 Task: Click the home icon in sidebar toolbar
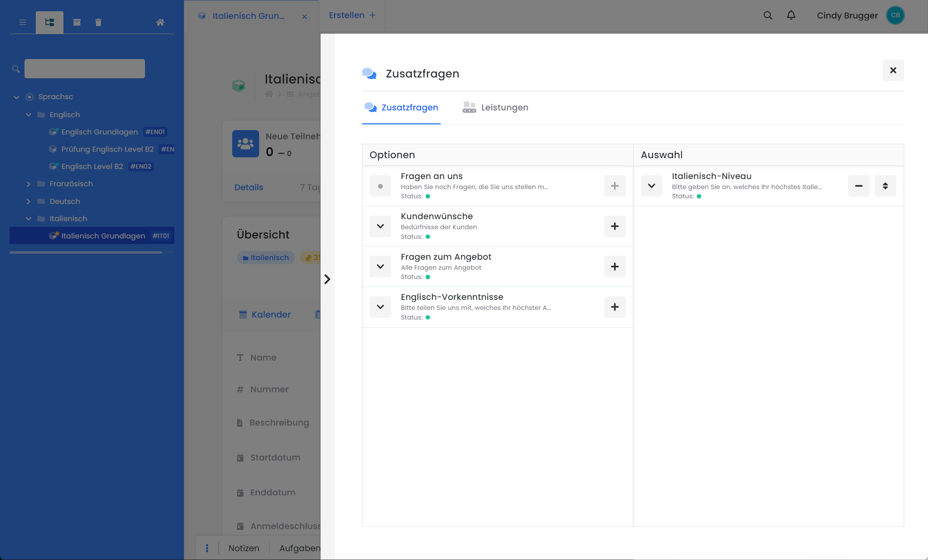[x=160, y=22]
